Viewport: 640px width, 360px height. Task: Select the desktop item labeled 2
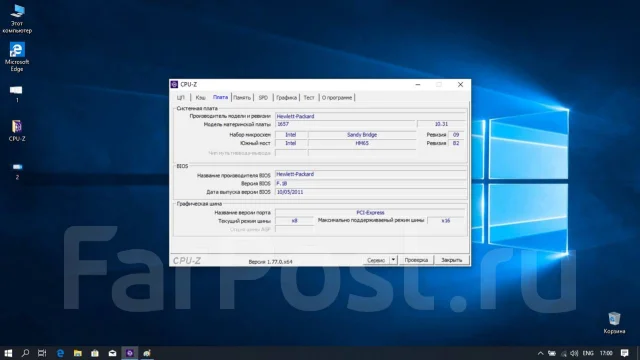click(x=17, y=171)
